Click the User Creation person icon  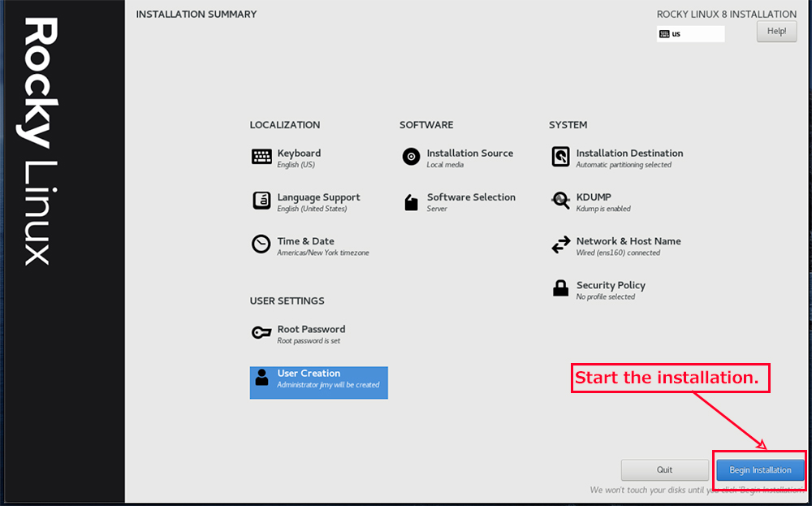point(262,378)
